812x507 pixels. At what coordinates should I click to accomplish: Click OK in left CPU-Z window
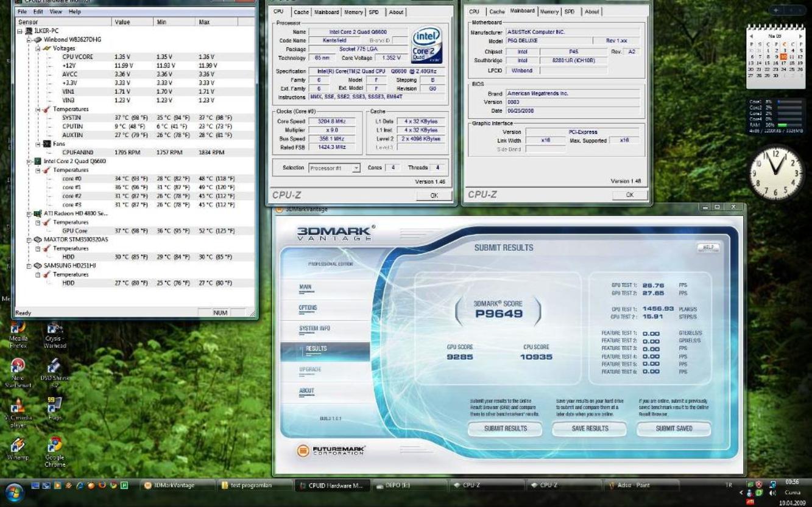[x=434, y=195]
